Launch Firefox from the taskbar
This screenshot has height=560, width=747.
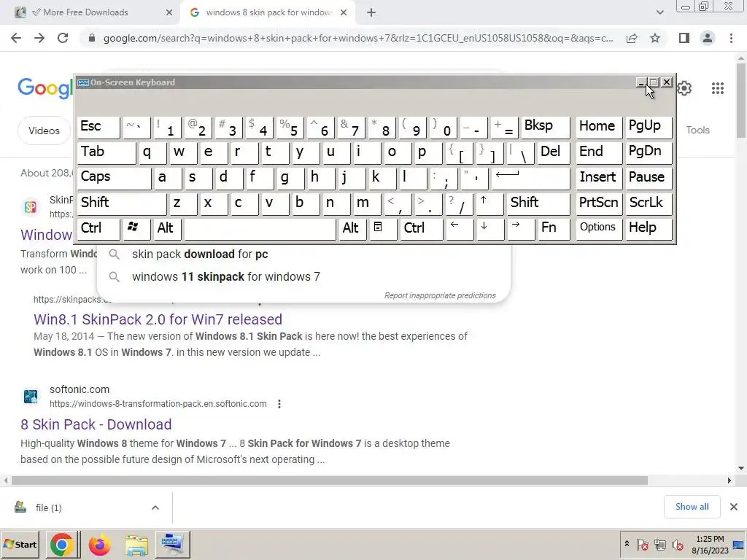[x=99, y=544]
